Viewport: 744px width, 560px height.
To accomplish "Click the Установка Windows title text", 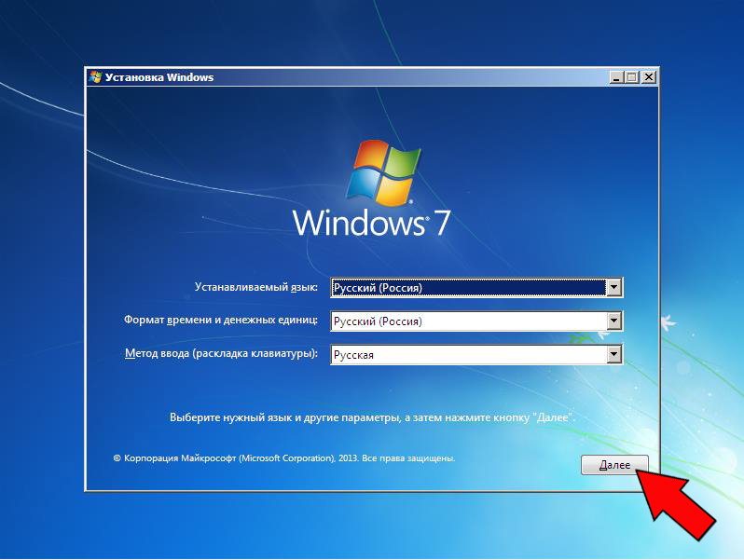I will [x=158, y=77].
